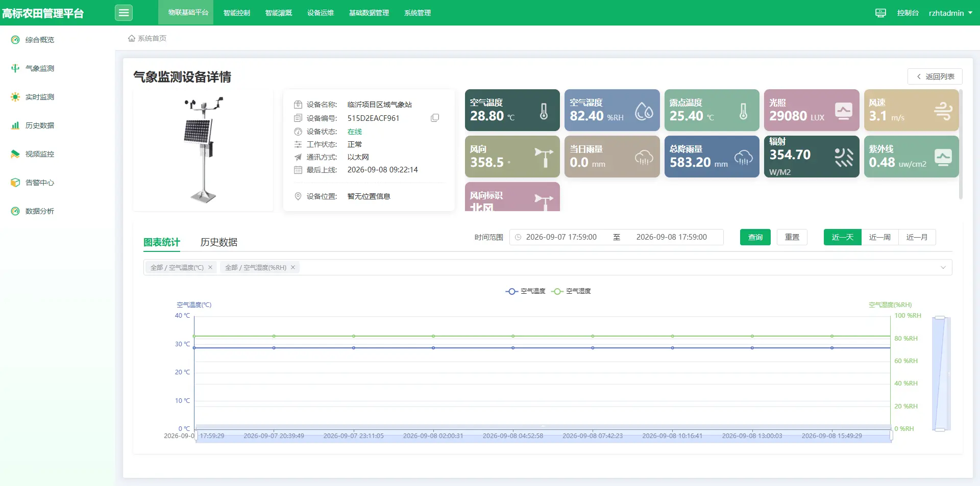Click the 控制台 link in header
Screen dimensions: 980x486
point(908,13)
